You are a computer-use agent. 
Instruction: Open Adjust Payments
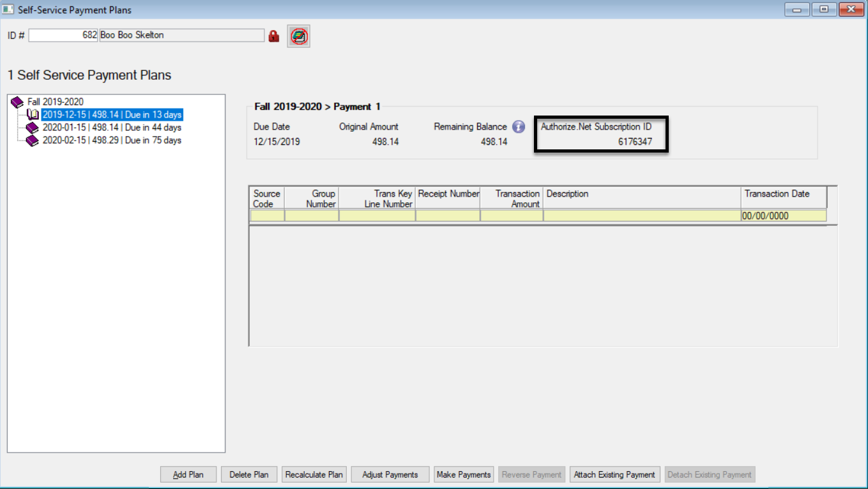point(390,474)
